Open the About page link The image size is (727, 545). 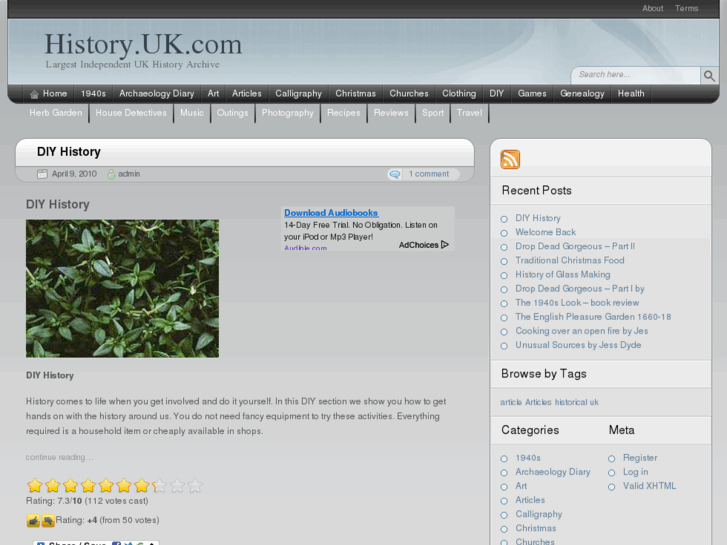tap(652, 8)
